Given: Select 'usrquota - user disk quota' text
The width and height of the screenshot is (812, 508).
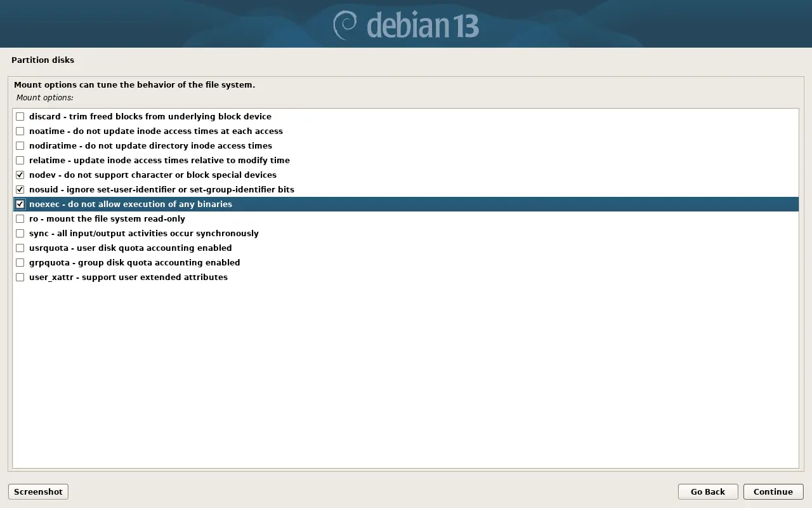Looking at the screenshot, I should [x=131, y=248].
